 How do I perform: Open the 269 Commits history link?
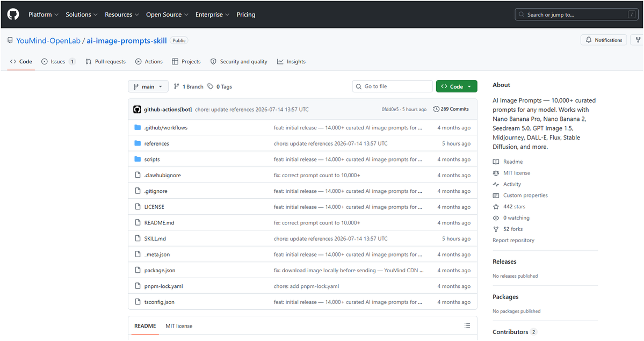[451, 109]
